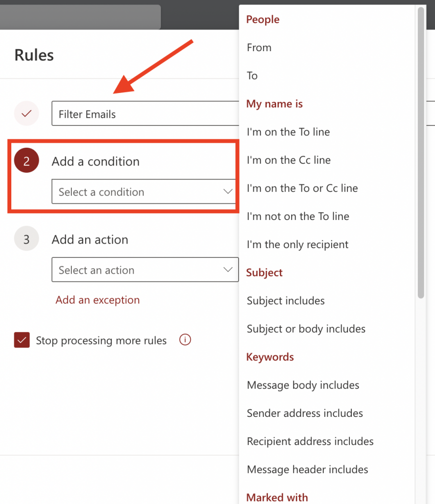Select the To condition option
435x504 pixels.
click(x=252, y=76)
